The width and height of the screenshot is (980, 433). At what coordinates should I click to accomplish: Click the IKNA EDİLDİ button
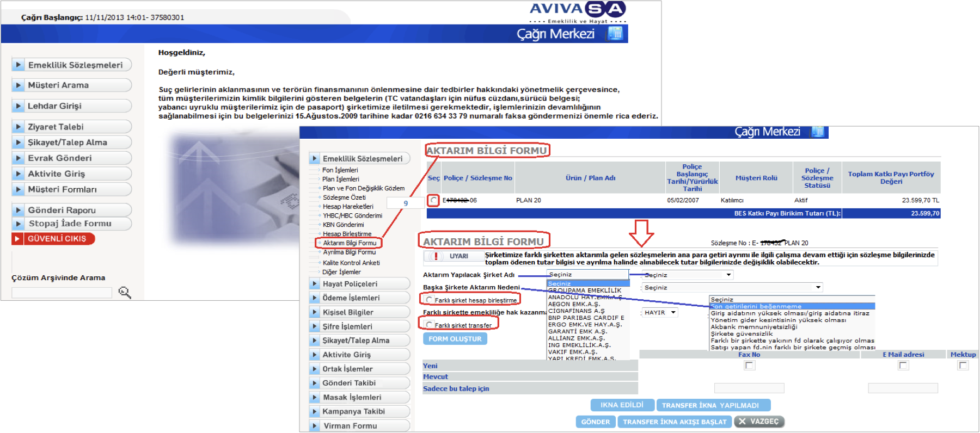pyautogui.click(x=622, y=405)
